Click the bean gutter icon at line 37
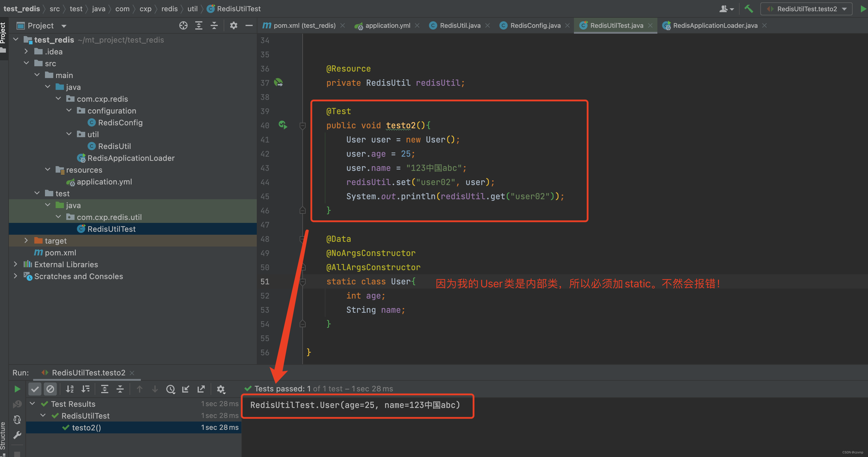 (x=278, y=82)
